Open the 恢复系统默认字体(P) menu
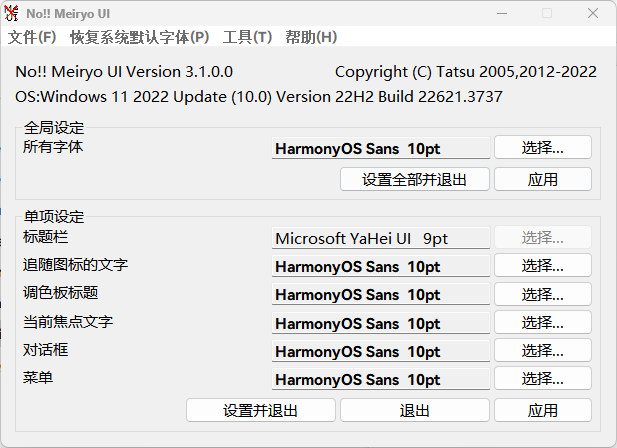This screenshot has width=617, height=448. click(139, 37)
